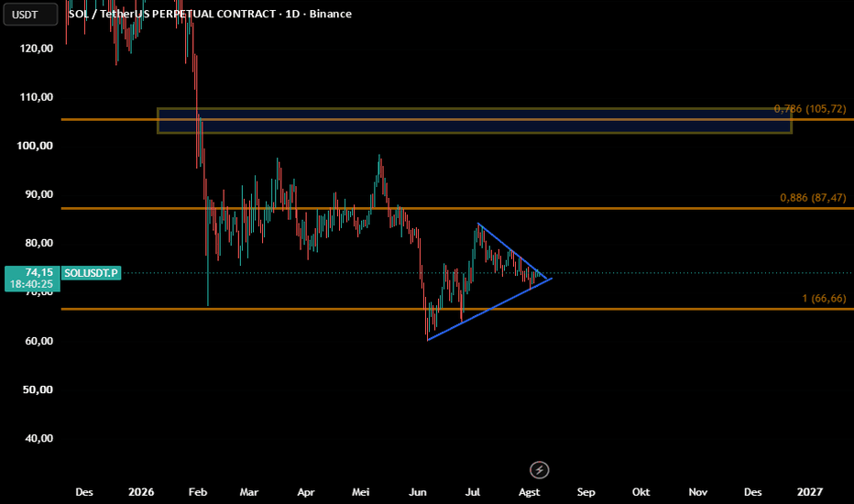Image resolution: width=854 pixels, height=504 pixels.
Task: Click the 120,00 price axis label
Action: 37,49
